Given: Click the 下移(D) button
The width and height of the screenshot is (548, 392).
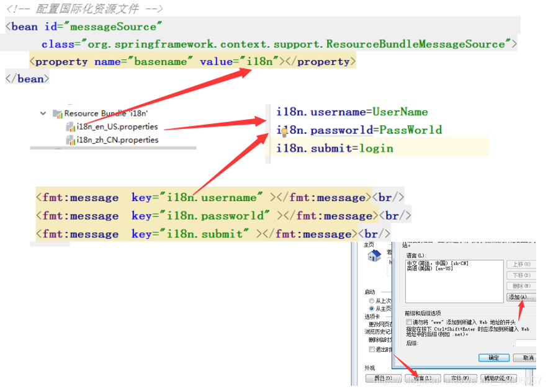Looking at the screenshot, I should point(521,275).
